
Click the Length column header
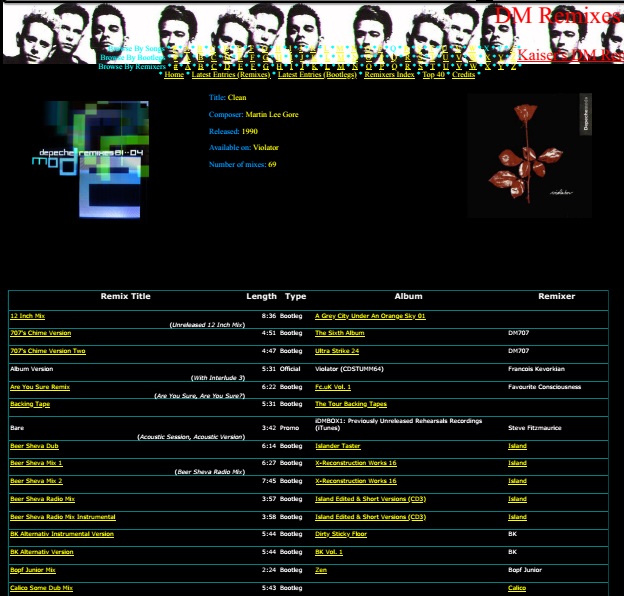pyautogui.click(x=261, y=296)
